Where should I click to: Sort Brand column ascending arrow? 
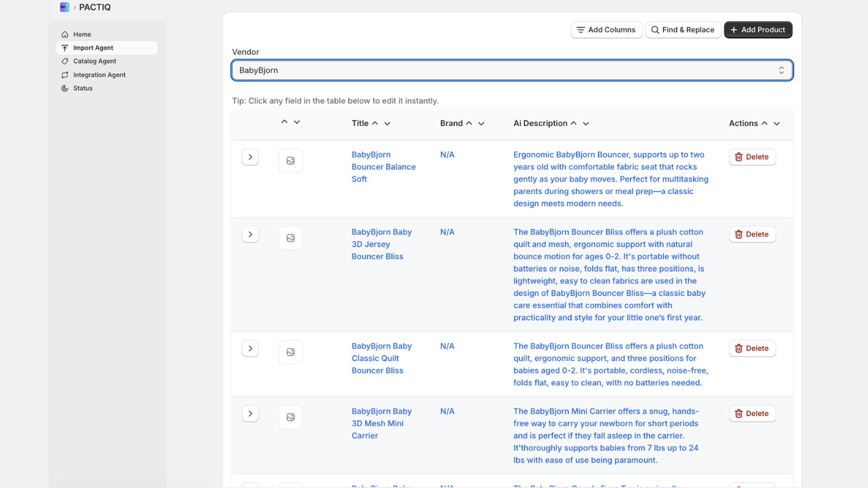[469, 123]
